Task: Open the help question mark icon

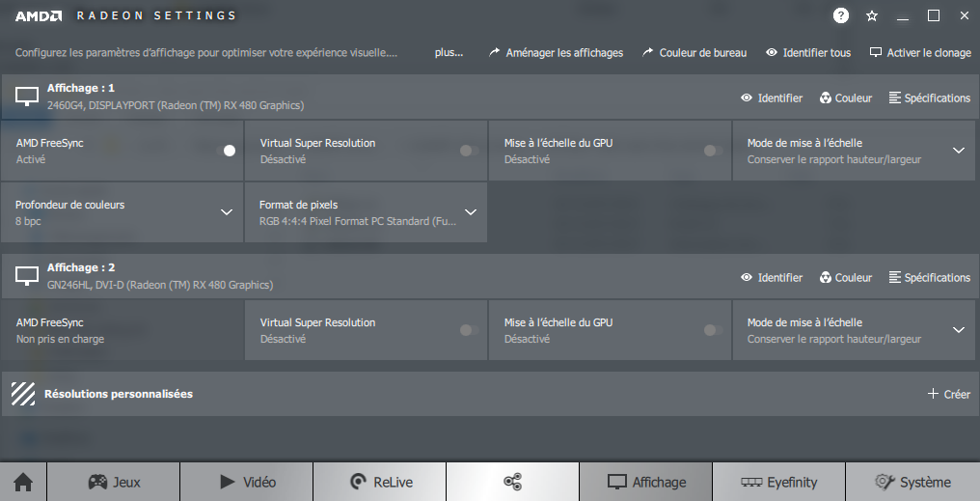Action: (x=841, y=15)
